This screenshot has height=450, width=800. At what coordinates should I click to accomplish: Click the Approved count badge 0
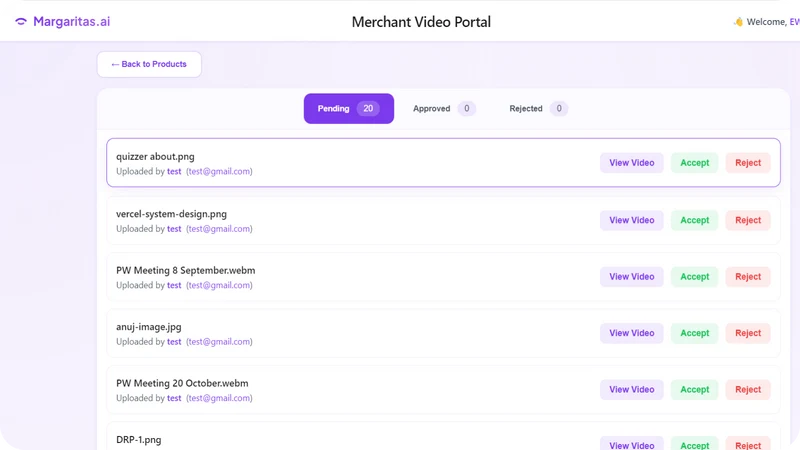pos(466,108)
